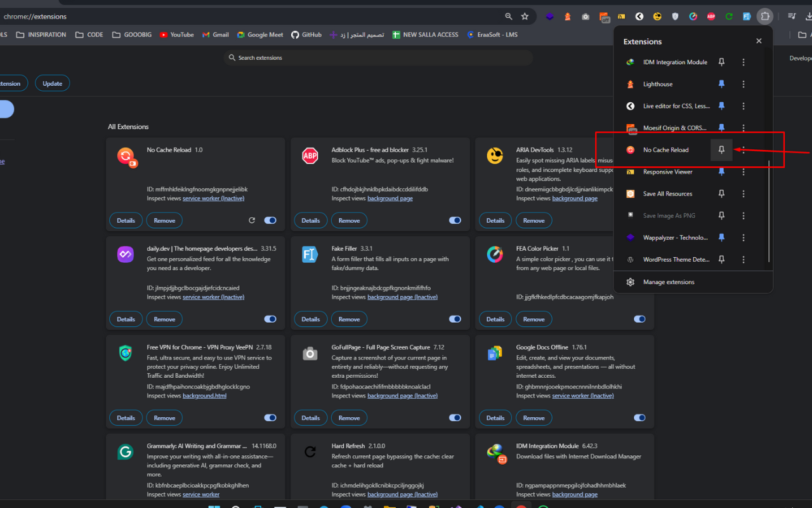Click the GoFullPage camera toolbar icon
Viewport: 812px width, 508px height.
585,17
